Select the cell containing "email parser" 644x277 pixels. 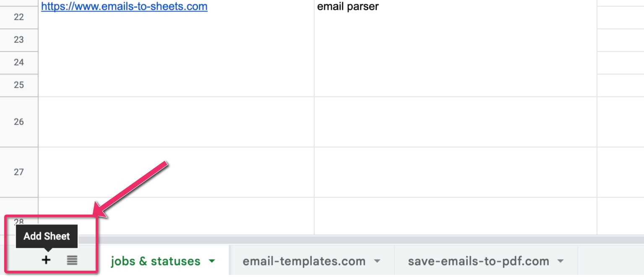click(x=455, y=7)
